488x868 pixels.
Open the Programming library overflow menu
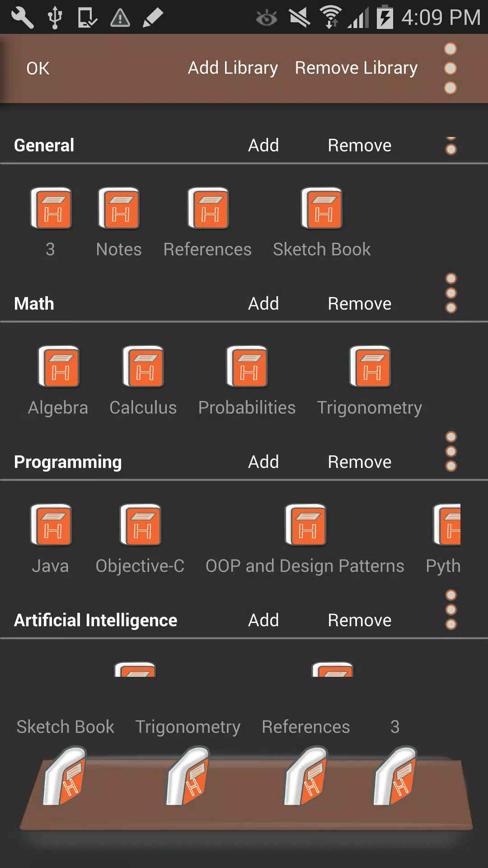point(451,451)
